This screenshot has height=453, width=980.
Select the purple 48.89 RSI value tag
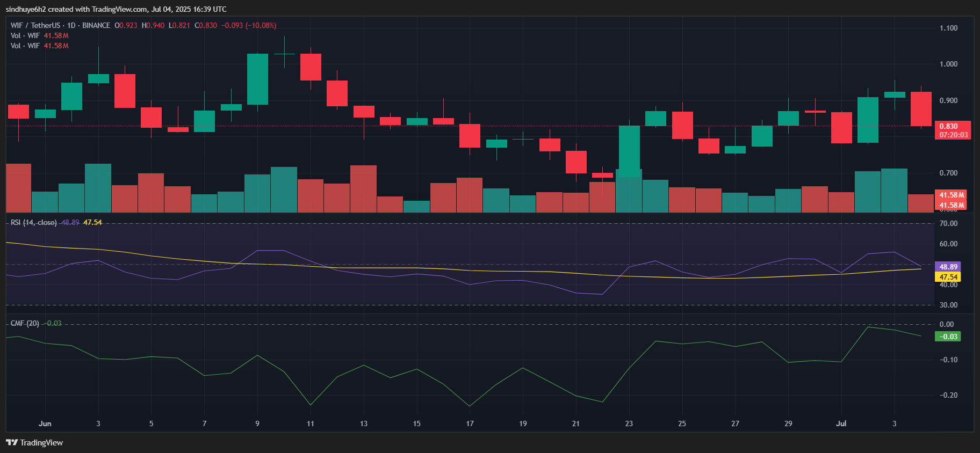948,267
